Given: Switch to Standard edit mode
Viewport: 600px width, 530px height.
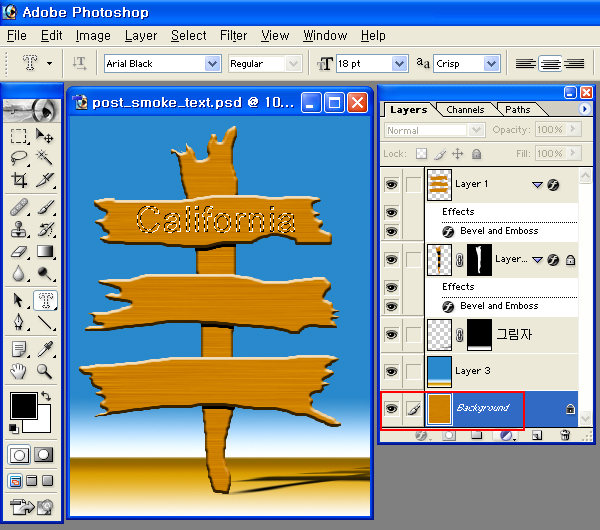Looking at the screenshot, I should click(x=19, y=455).
